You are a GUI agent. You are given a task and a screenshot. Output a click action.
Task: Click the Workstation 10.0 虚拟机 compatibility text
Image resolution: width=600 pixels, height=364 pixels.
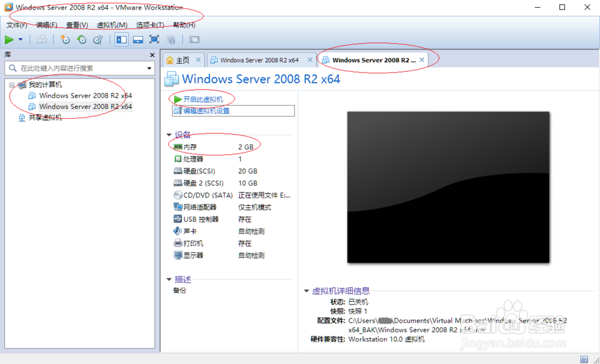[386, 339]
